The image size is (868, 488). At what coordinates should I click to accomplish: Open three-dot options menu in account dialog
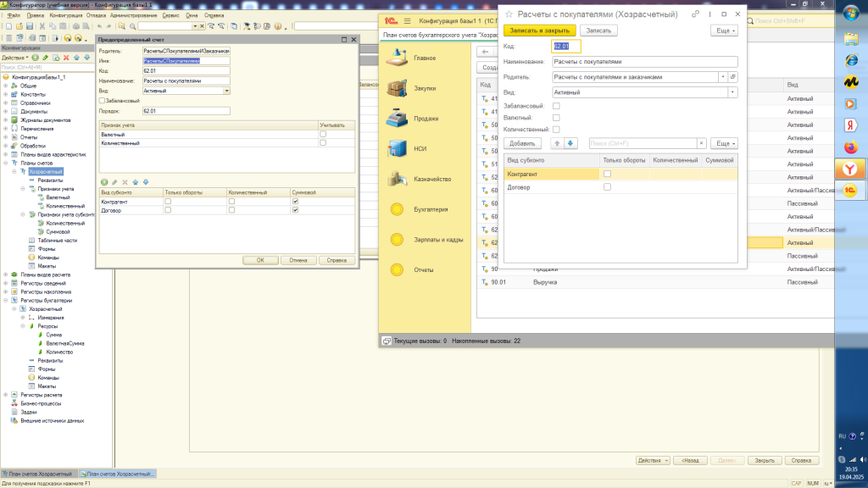(709, 14)
